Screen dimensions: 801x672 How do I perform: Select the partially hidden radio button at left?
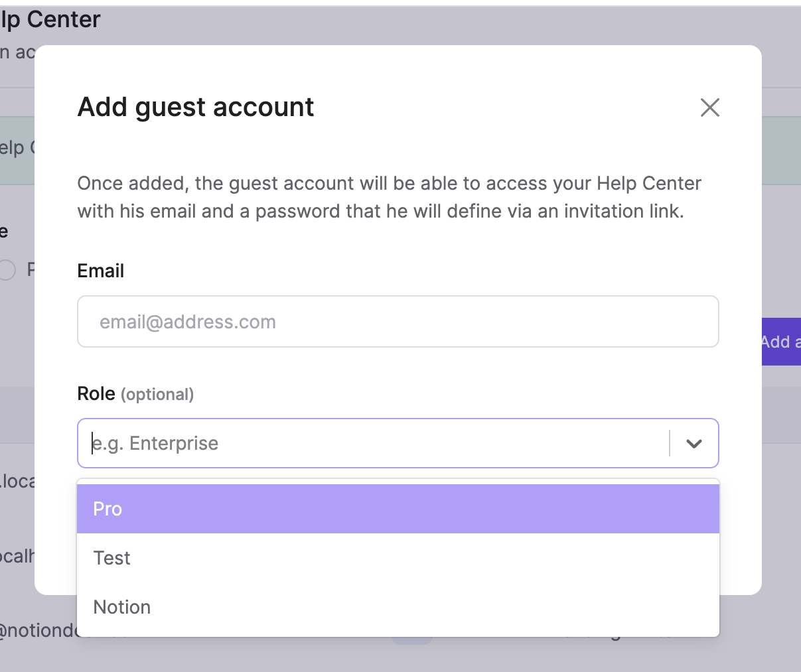pyautogui.click(x=7, y=270)
